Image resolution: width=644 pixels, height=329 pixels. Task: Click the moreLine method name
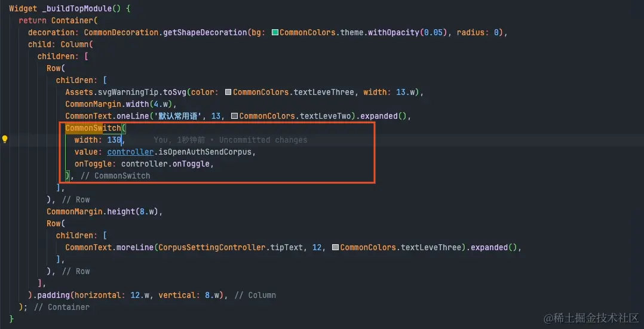coord(135,248)
